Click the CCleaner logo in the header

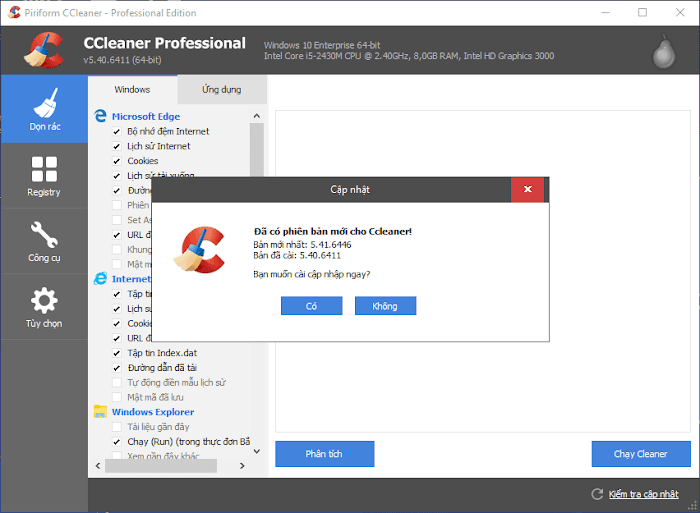pyautogui.click(x=43, y=50)
